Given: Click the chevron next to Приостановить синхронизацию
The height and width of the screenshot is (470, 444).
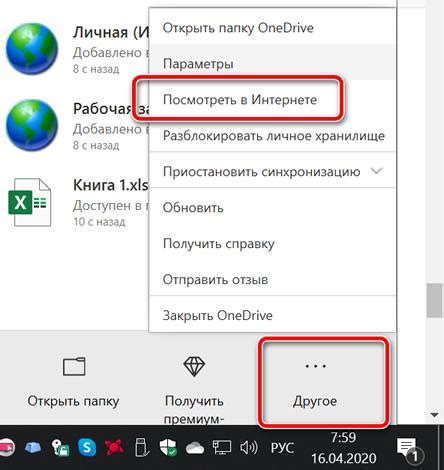Looking at the screenshot, I should point(377,171).
